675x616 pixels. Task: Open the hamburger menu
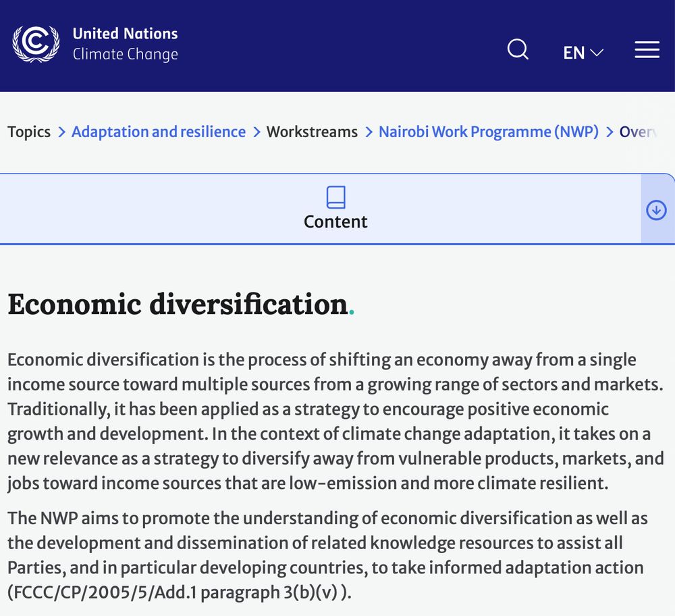coord(647,49)
